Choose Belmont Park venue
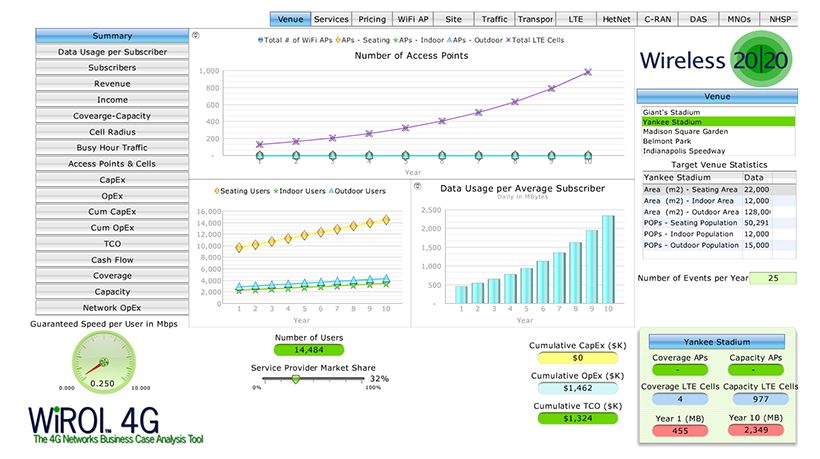820x459 pixels. (719, 141)
